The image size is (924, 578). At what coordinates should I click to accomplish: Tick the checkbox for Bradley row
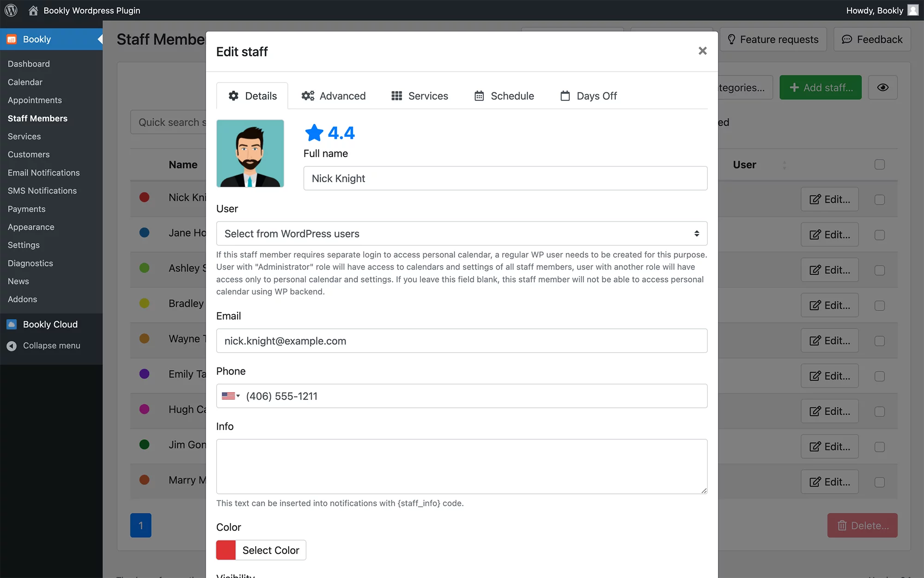(x=880, y=306)
